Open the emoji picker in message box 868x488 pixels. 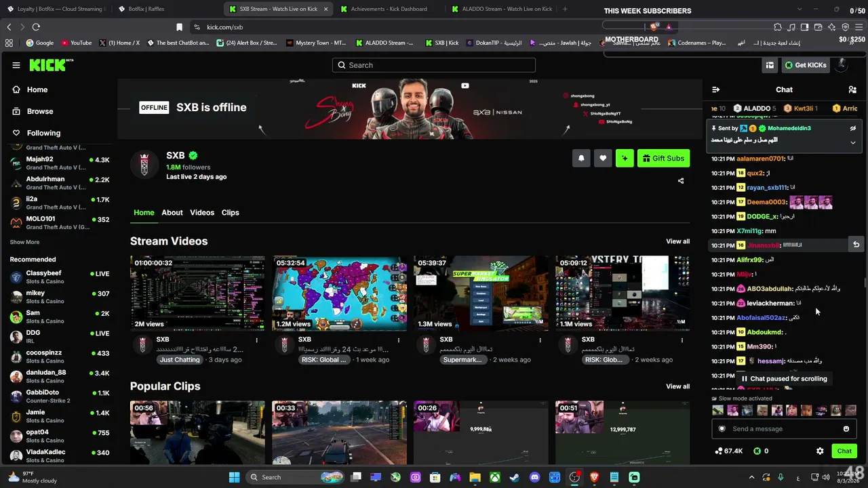846,429
